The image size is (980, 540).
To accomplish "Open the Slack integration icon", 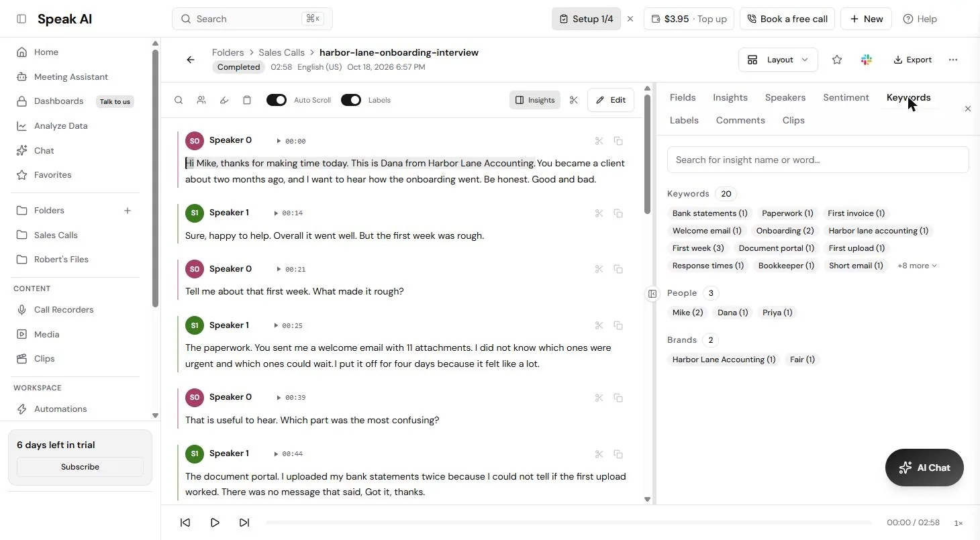I will click(867, 60).
